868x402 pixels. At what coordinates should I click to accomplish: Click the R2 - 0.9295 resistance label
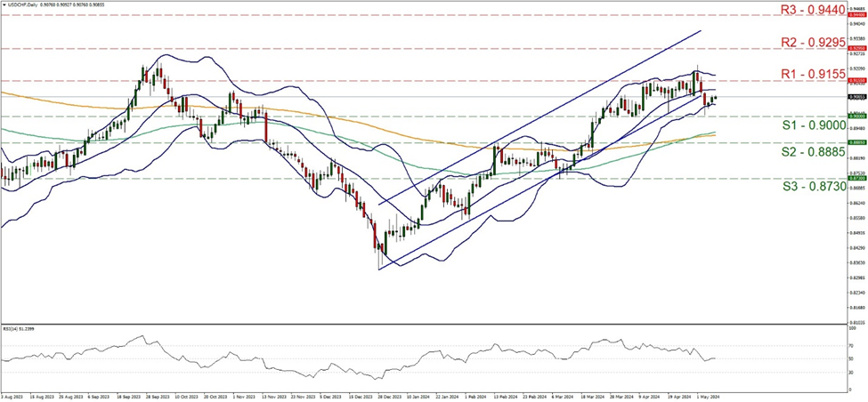coord(815,42)
